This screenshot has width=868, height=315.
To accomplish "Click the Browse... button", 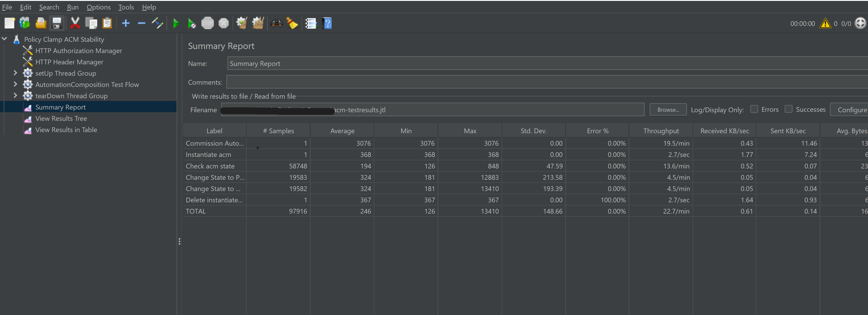I will 668,110.
